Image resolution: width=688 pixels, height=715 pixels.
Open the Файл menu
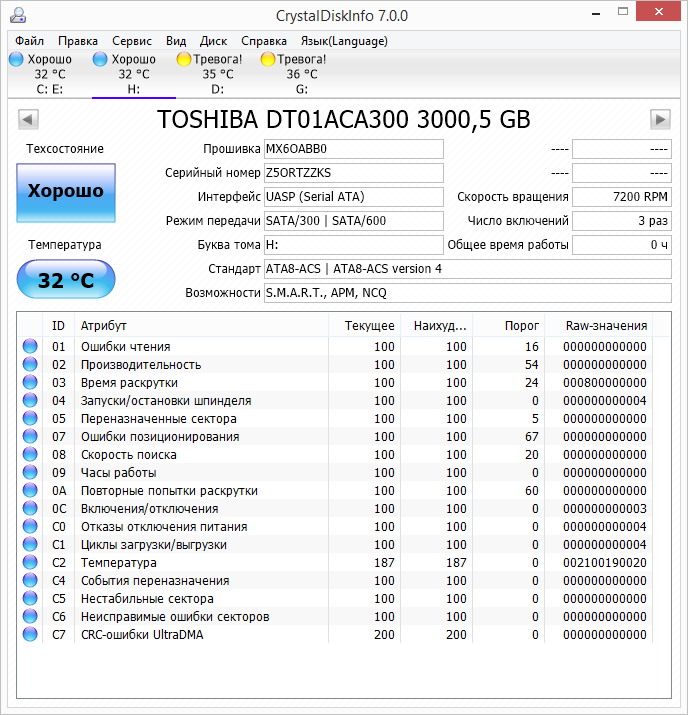pyautogui.click(x=29, y=41)
